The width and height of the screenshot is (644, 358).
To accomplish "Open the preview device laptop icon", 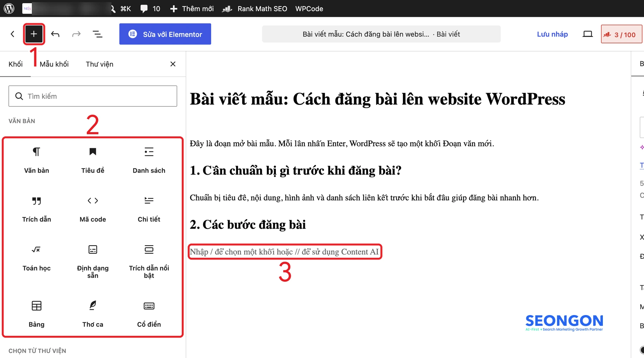I will point(587,34).
